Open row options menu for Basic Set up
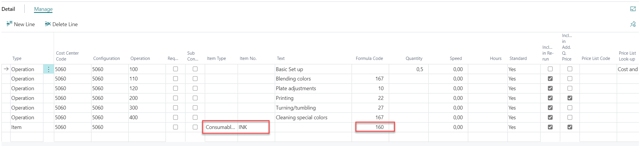 (x=48, y=69)
